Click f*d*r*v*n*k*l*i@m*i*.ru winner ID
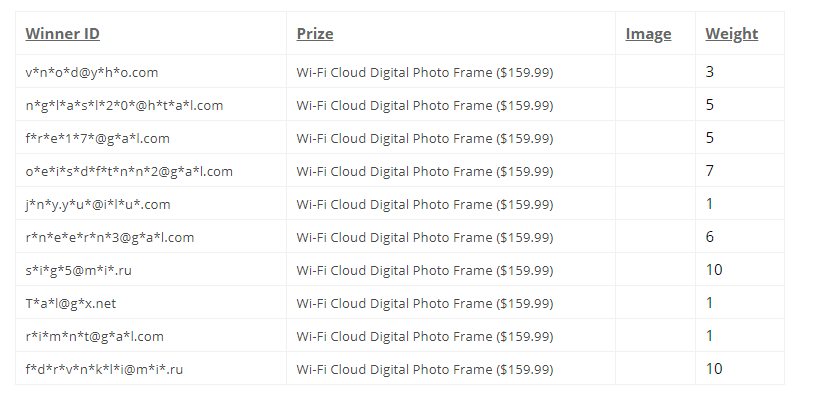This screenshot has width=821, height=395. click(104, 369)
